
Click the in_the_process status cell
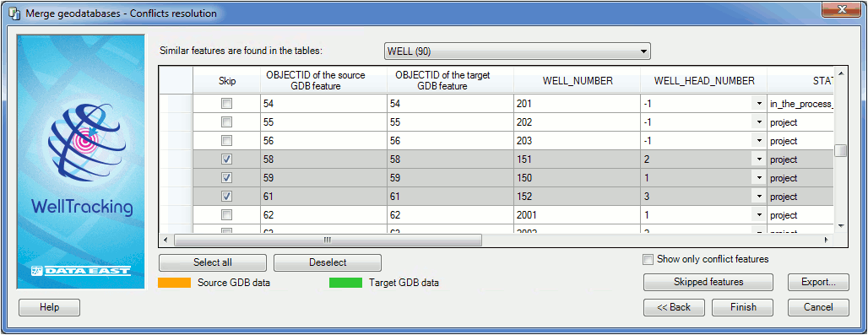coord(800,104)
